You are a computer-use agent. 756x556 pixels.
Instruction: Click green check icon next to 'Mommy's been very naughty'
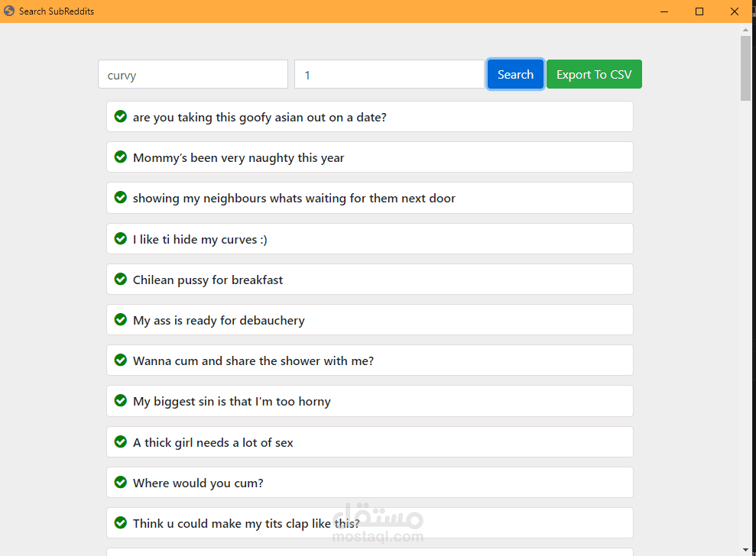pyautogui.click(x=121, y=157)
